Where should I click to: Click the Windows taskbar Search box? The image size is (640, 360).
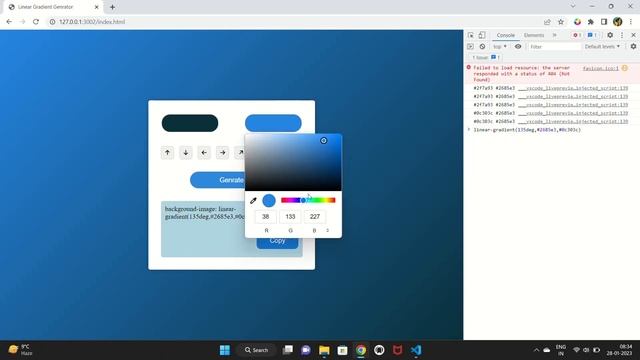[x=256, y=350]
